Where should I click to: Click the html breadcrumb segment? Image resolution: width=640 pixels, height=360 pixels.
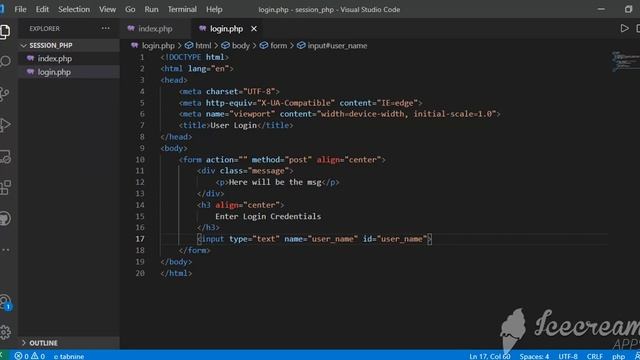click(x=203, y=46)
